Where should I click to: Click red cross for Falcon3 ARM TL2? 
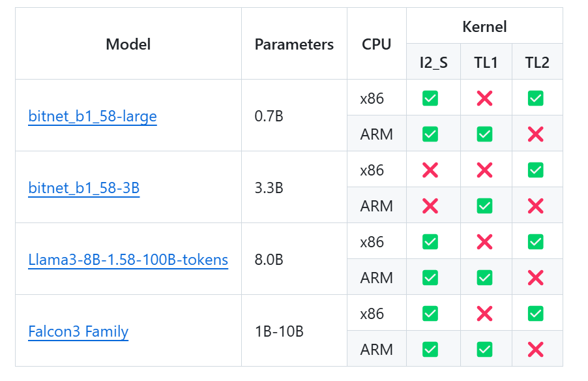535,350
